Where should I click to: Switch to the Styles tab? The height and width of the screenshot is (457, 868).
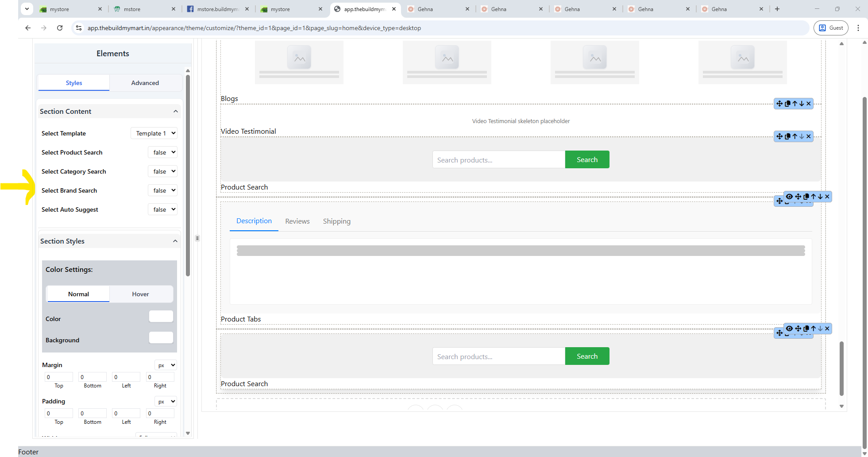pos(74,83)
